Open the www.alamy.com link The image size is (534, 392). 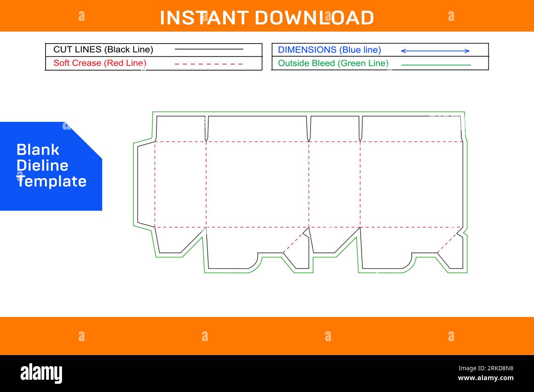tap(486, 378)
